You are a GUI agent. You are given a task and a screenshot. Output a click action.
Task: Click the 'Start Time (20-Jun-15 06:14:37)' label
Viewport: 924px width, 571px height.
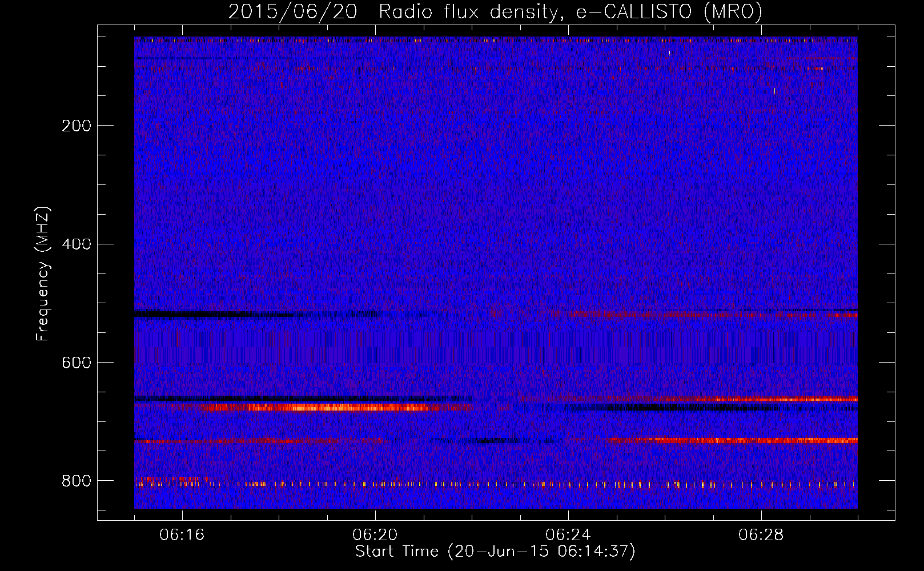coord(495,552)
